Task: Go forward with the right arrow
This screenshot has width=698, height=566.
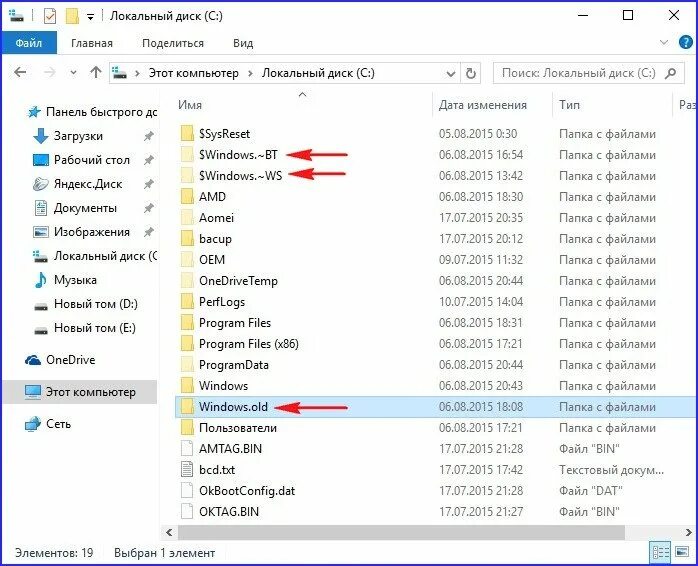Action: [x=49, y=72]
